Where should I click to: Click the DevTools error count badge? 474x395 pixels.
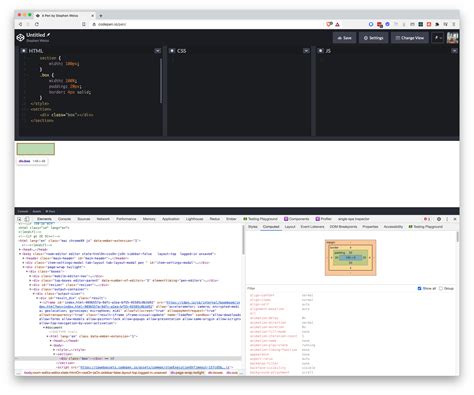point(427,219)
